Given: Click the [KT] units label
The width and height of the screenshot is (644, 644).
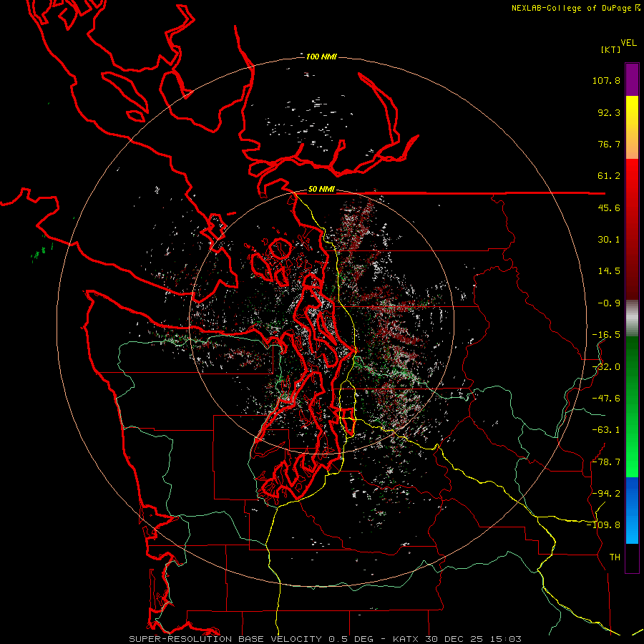Looking at the screenshot, I should point(611,49).
